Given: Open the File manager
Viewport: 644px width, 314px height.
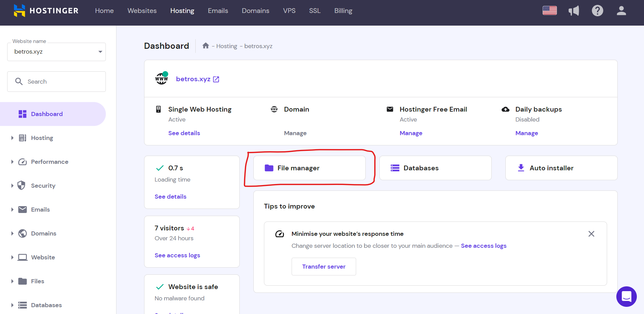Looking at the screenshot, I should pos(309,168).
